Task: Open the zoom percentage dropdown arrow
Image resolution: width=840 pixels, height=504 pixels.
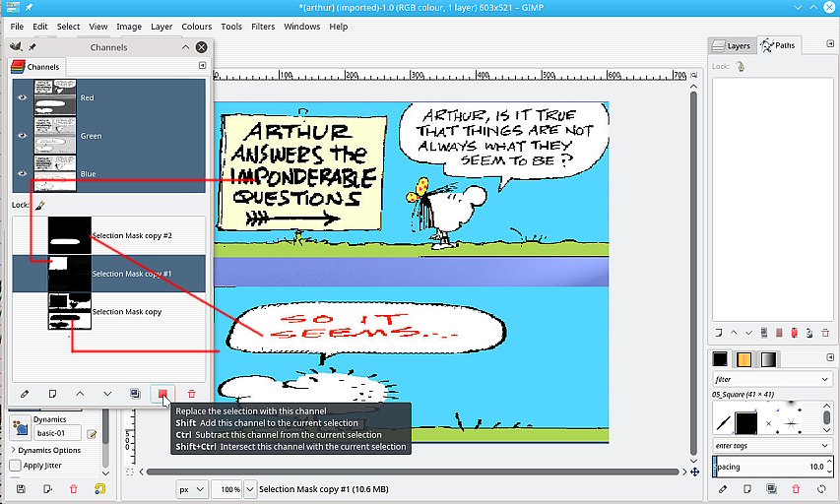Action: click(x=250, y=489)
